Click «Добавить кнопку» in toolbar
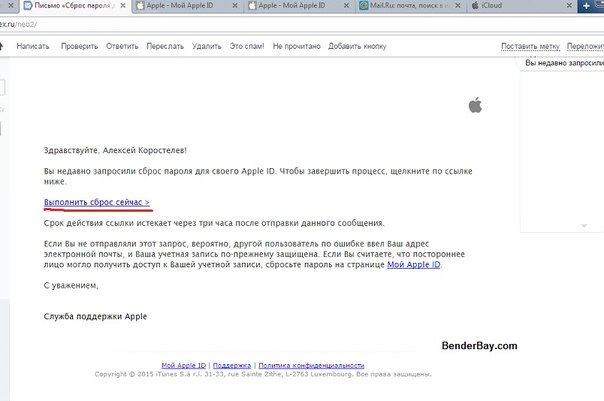Screen dimensions: 604x401 (359, 47)
